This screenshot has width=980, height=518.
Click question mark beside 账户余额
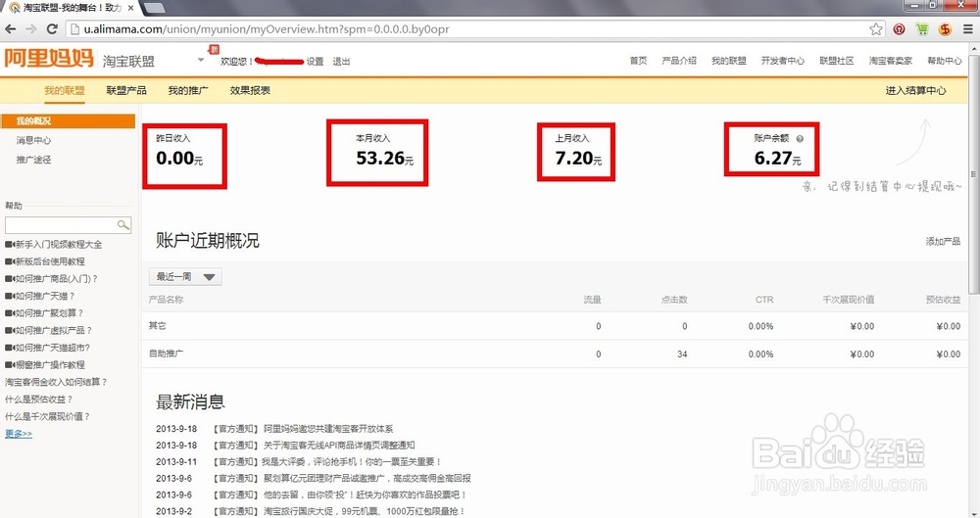[800, 139]
